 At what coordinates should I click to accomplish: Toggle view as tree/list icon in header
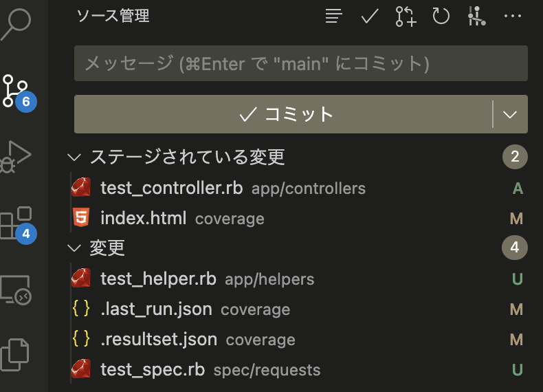coord(334,16)
